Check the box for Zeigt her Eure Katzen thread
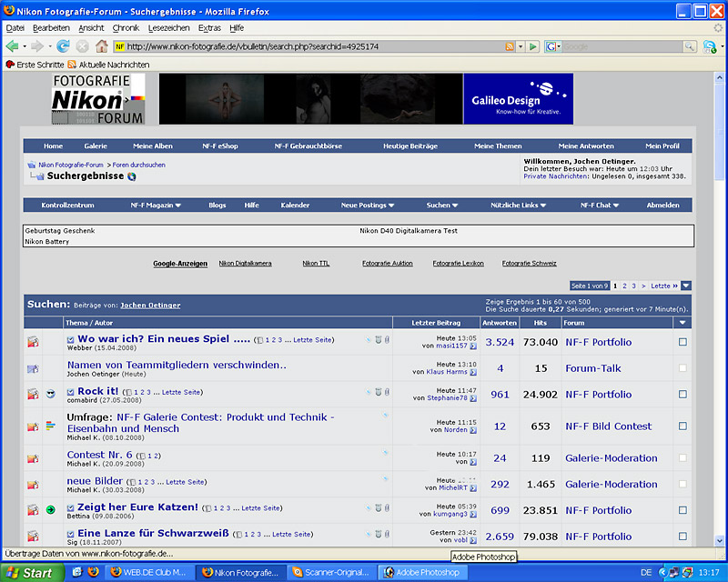Screen dimensions: 728x582 point(682,510)
